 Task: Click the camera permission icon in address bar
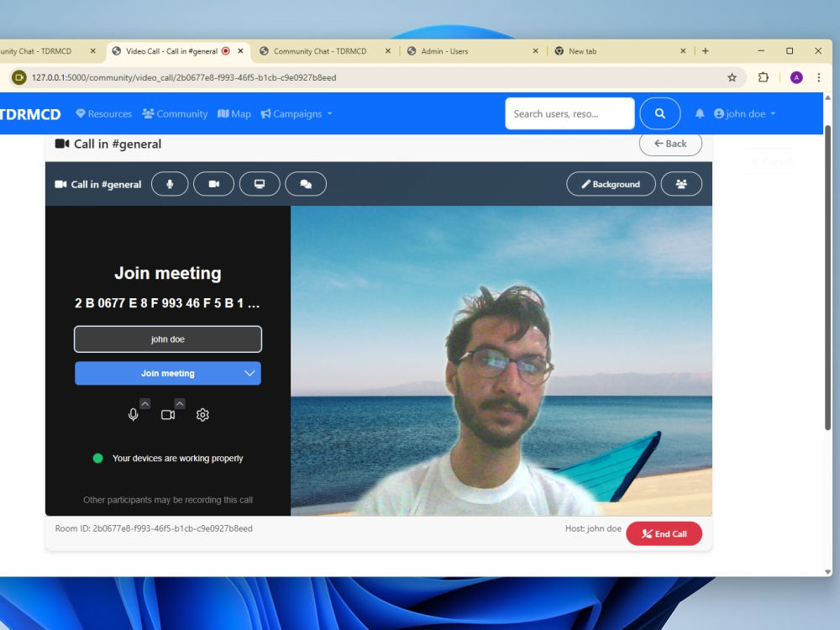click(x=18, y=77)
